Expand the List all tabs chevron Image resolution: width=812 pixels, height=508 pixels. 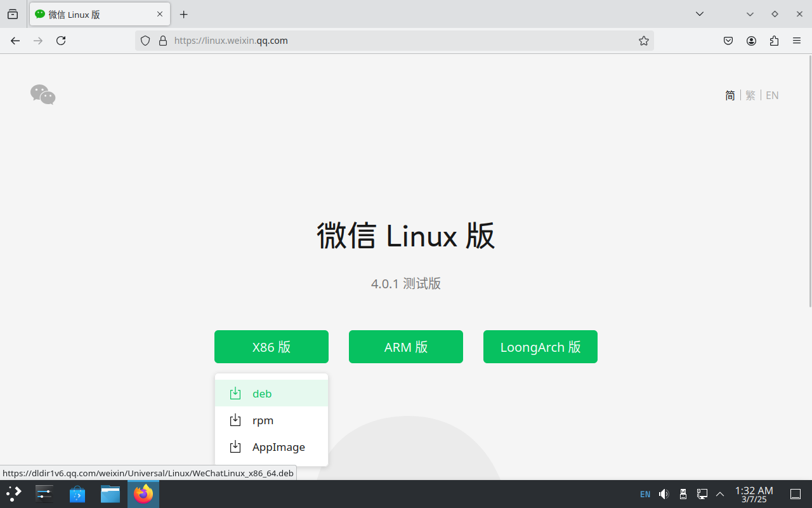tap(699, 14)
